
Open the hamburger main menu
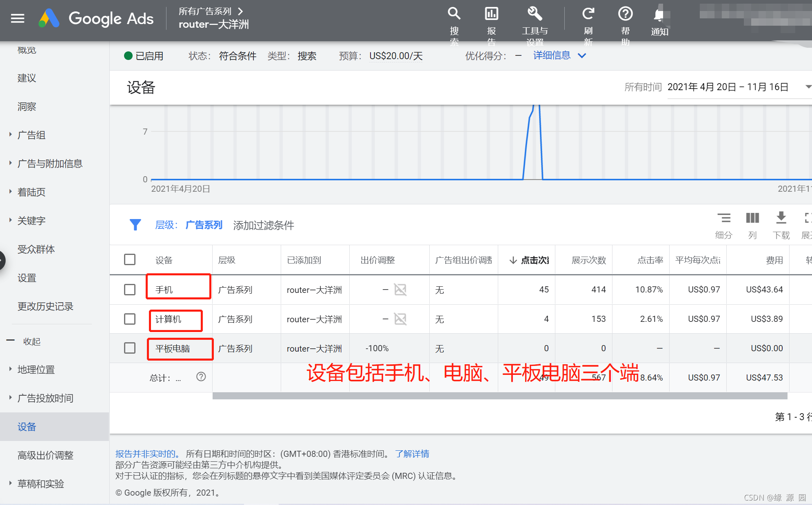pos(18,18)
